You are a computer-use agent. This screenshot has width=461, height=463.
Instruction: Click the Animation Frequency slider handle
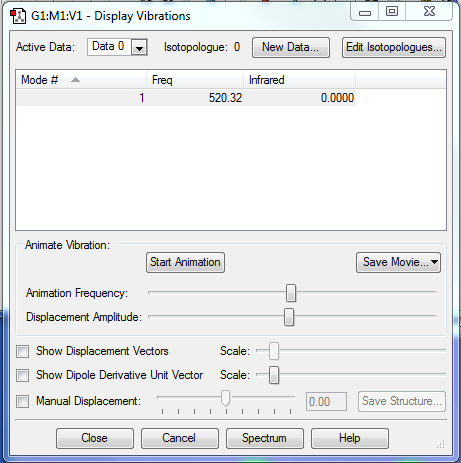click(x=291, y=293)
